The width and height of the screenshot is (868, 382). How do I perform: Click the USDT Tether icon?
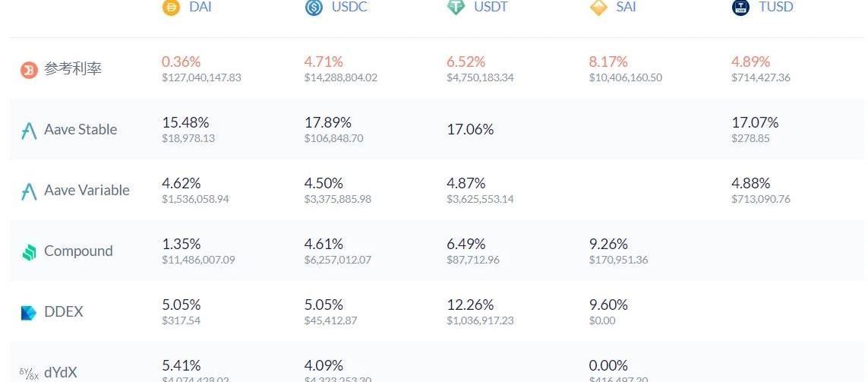[456, 8]
